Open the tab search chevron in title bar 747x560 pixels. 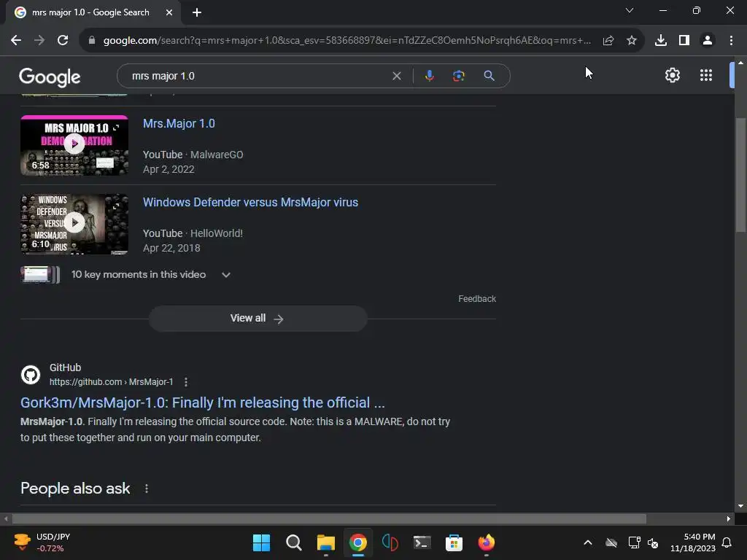pyautogui.click(x=630, y=10)
